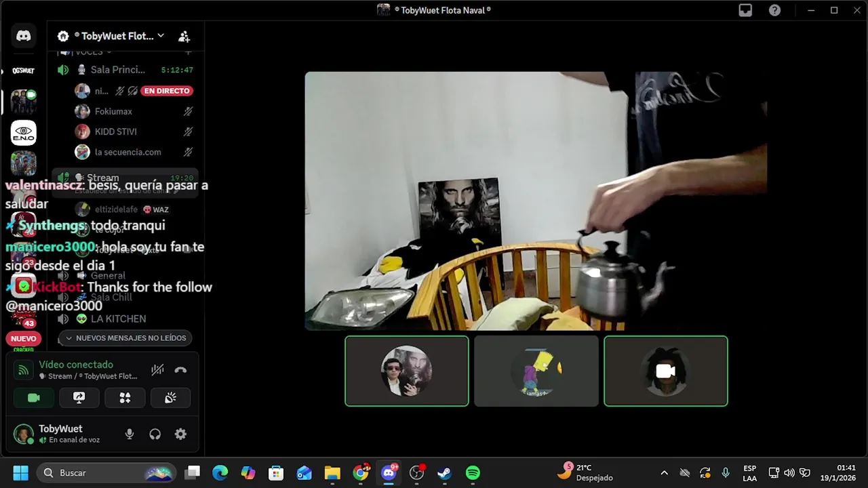
Task: Open Microsoft Store from the taskbar
Action: (276, 472)
